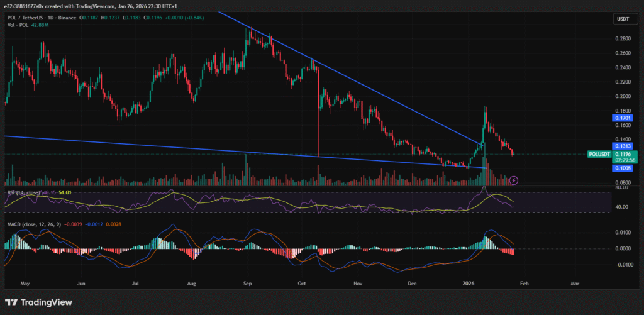
Task: Click the 0.2800 level on price scale
Action: [622, 39]
